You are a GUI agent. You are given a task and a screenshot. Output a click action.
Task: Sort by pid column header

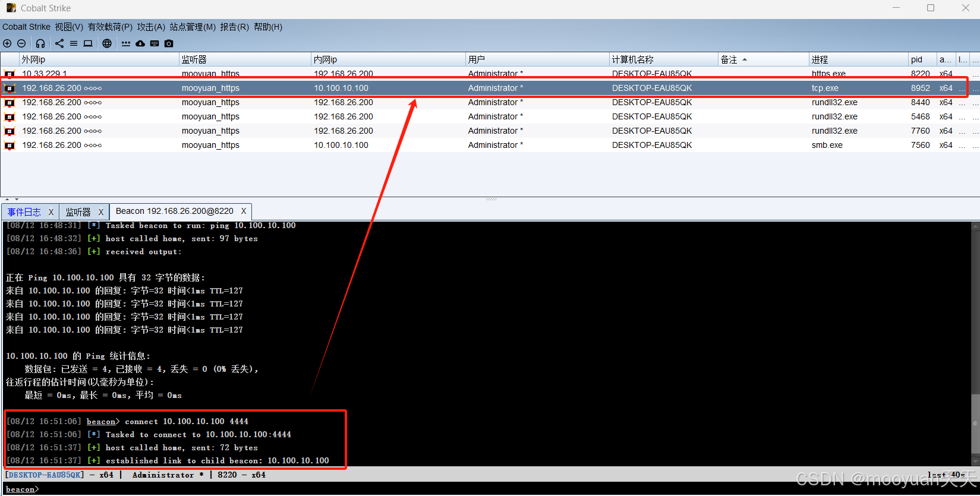[x=922, y=59]
